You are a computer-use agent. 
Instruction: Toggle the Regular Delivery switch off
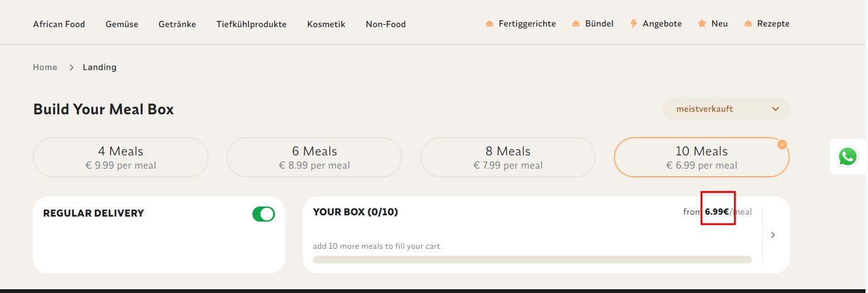click(x=264, y=214)
